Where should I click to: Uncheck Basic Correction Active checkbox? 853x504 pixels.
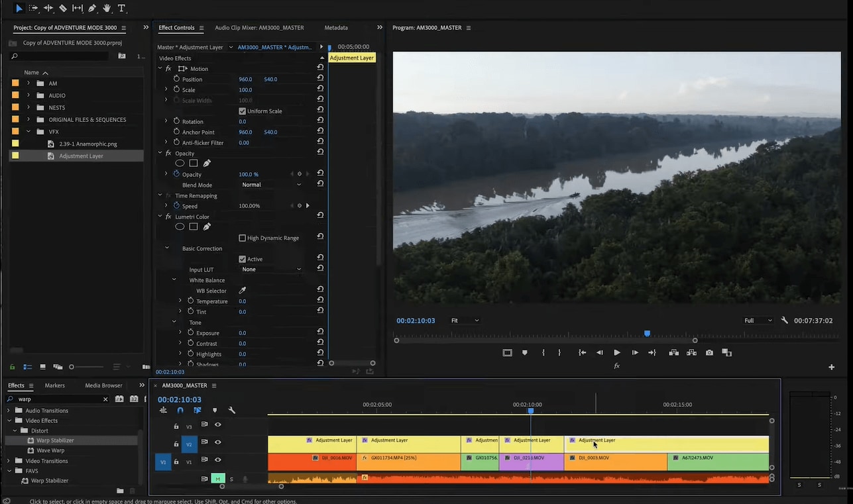coord(242,259)
